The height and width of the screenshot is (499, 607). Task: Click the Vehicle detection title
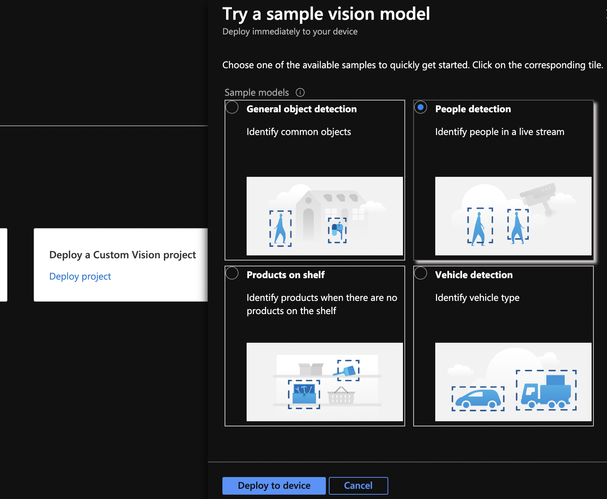click(474, 275)
